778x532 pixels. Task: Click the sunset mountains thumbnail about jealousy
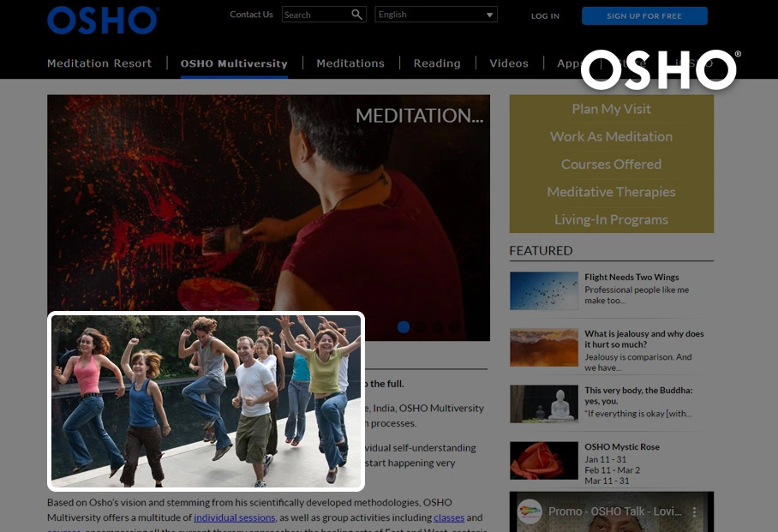click(543, 347)
